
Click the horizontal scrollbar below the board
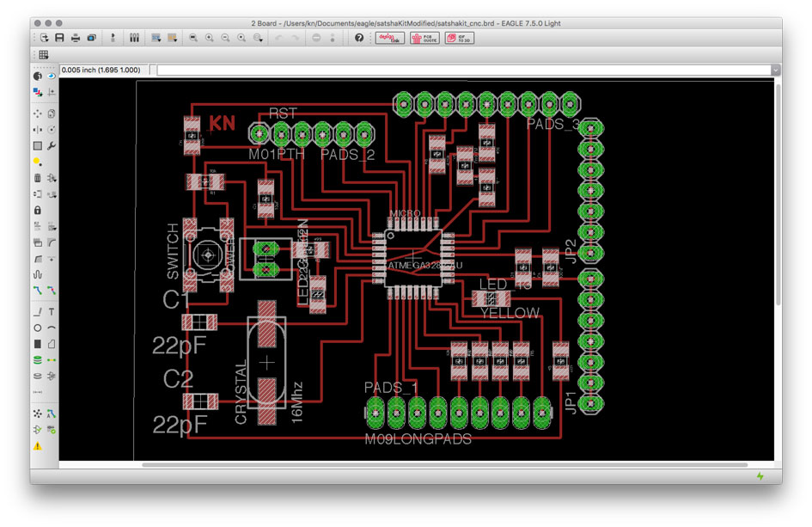(445, 465)
